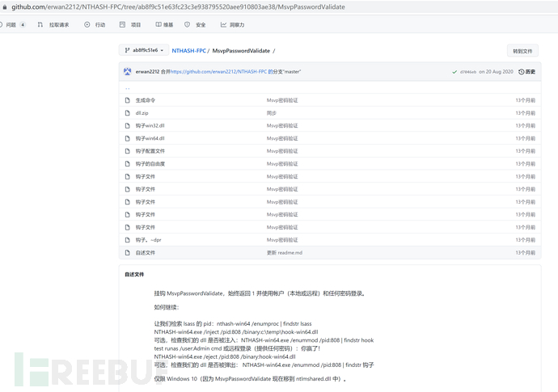The image size is (558, 392).
Task: Click the "on 20 Aug 2020" commit date
Action: click(496, 72)
